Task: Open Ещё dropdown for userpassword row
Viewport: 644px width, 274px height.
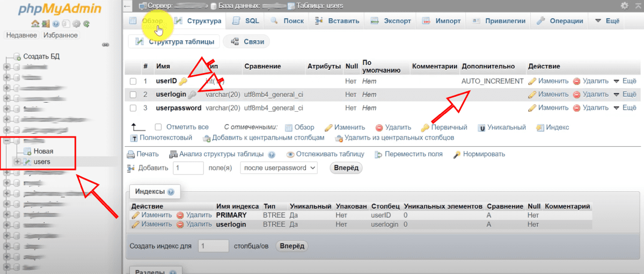Action: coord(625,108)
